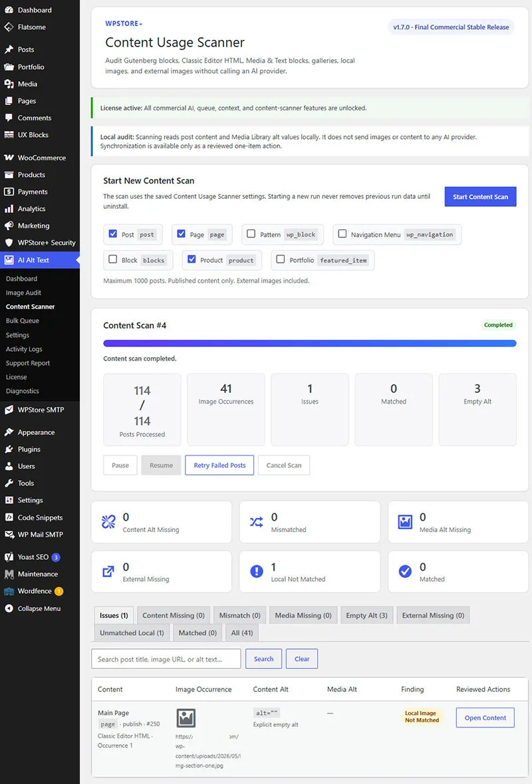
Task: Click the 3 Empty Alt stat card
Action: click(477, 410)
